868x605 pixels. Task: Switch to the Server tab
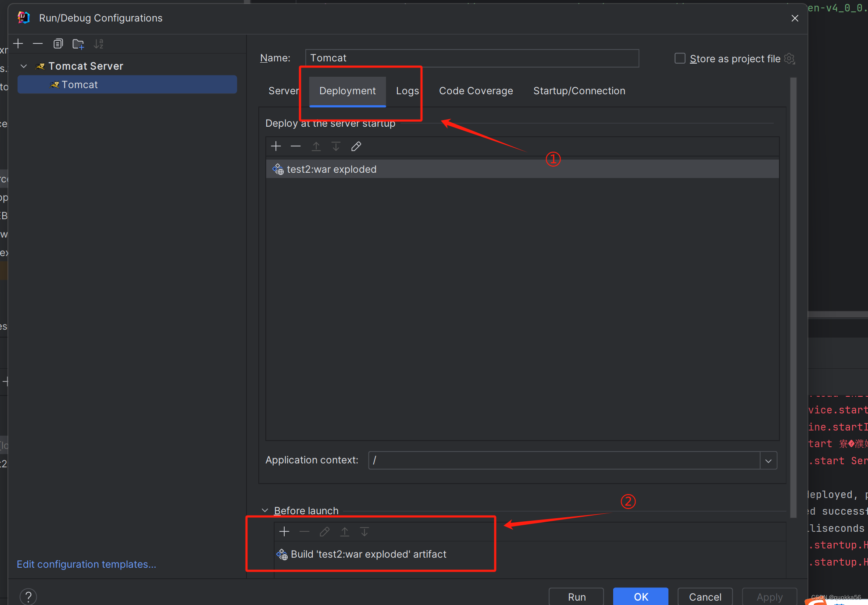point(283,91)
